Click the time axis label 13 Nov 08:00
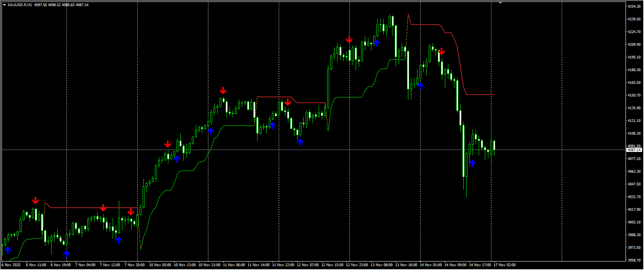This screenshot has height=270, width=644. pyautogui.click(x=381, y=265)
